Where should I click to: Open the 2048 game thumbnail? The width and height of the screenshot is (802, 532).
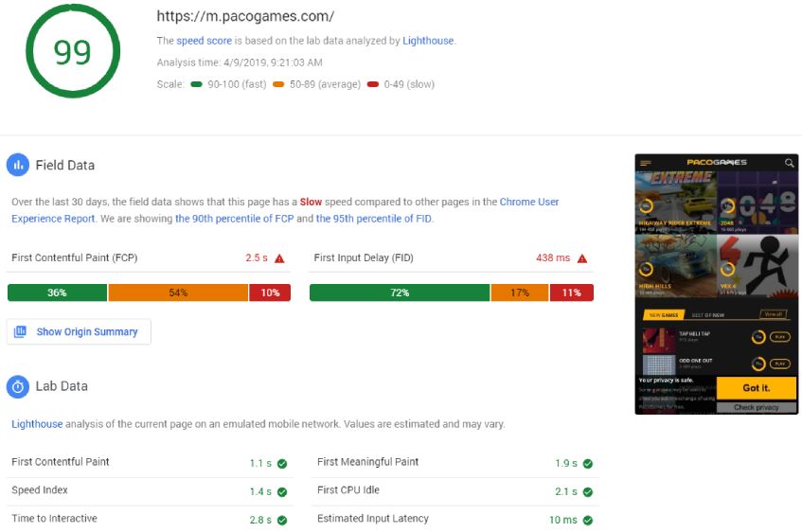click(757, 202)
